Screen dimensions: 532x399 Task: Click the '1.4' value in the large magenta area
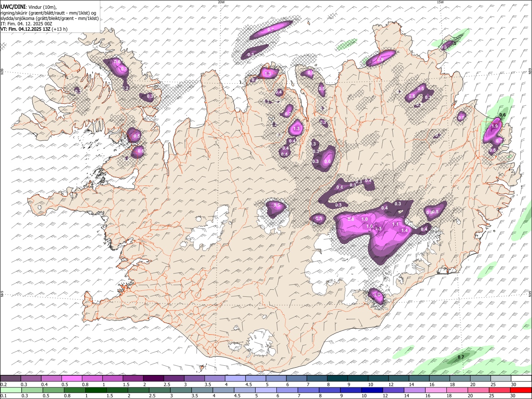405,230
